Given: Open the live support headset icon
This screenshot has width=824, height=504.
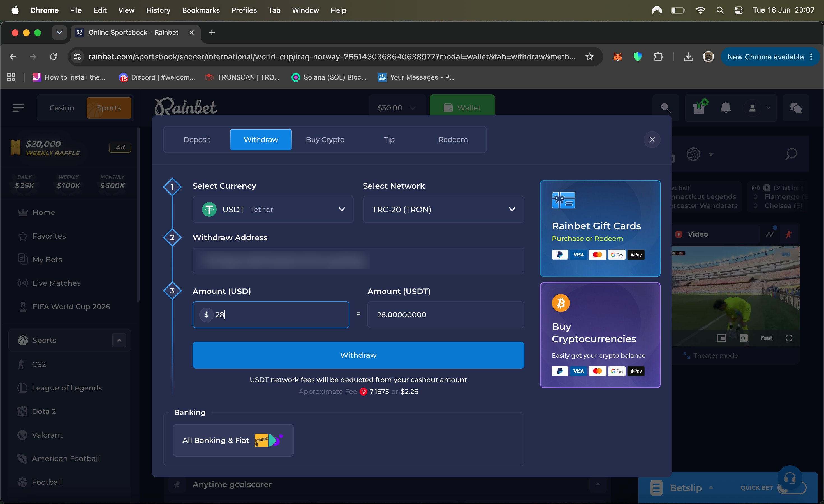Looking at the screenshot, I should pos(790,478).
